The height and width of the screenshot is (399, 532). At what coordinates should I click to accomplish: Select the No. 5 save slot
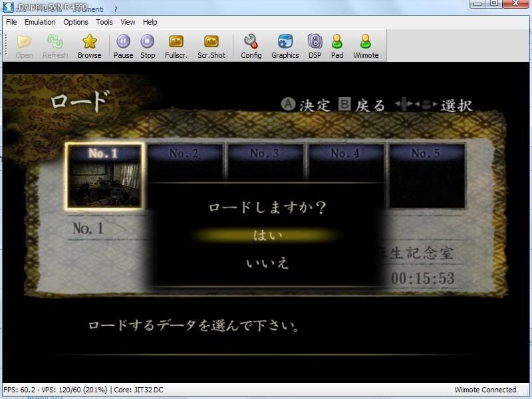pos(427,176)
